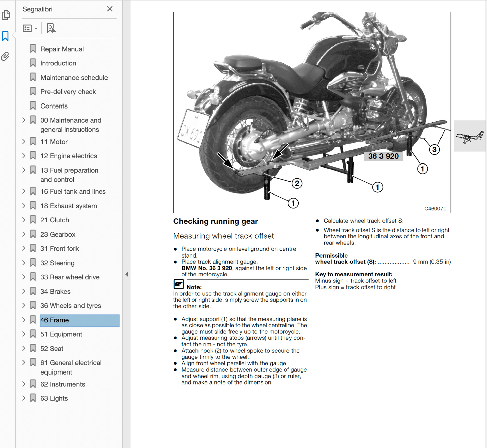
Task: Click the motorcycle frame chapter thumbnail
Action: (469, 136)
